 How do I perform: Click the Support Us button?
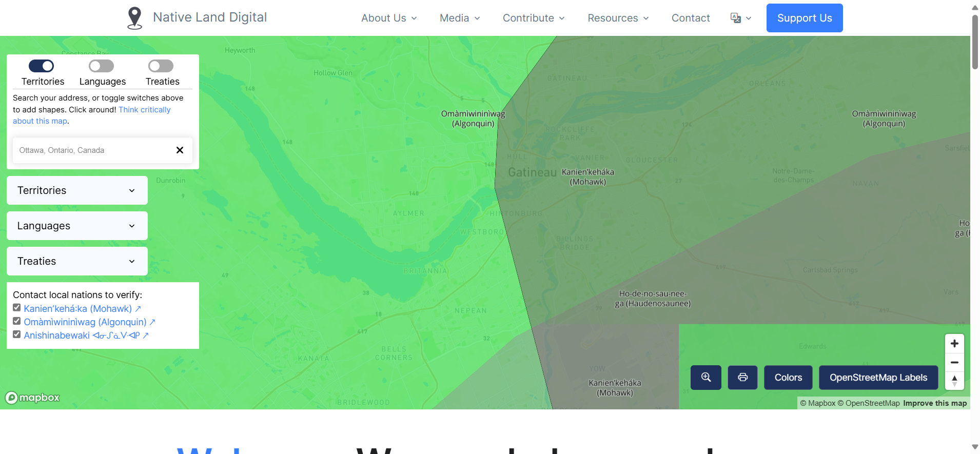pyautogui.click(x=804, y=18)
